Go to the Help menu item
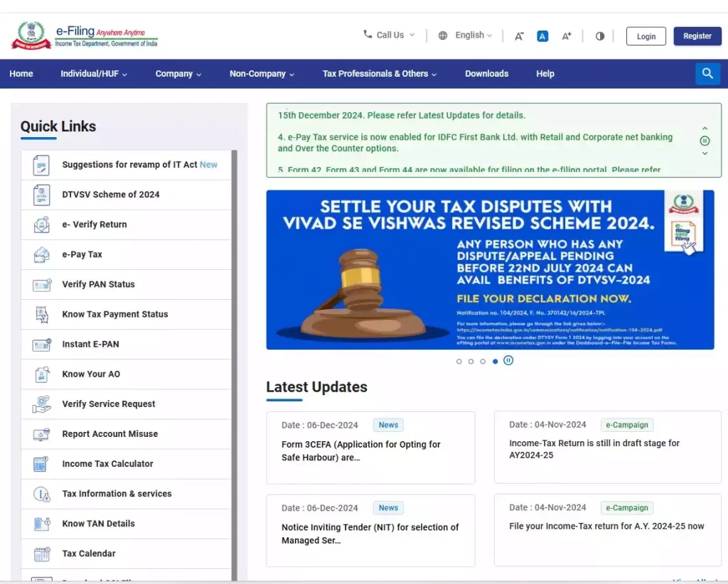The width and height of the screenshot is (728, 584). pos(545,74)
